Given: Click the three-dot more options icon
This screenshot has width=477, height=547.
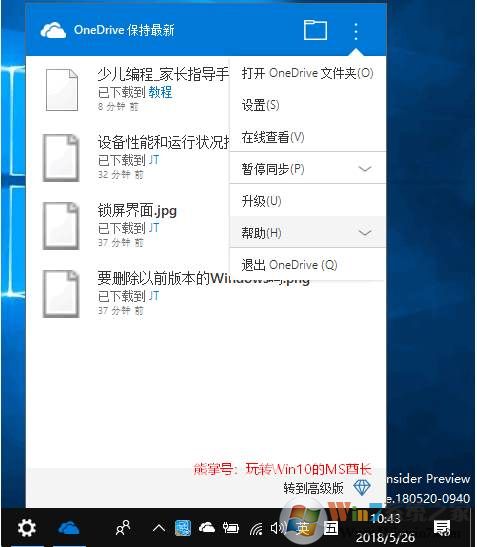Looking at the screenshot, I should point(356,31).
